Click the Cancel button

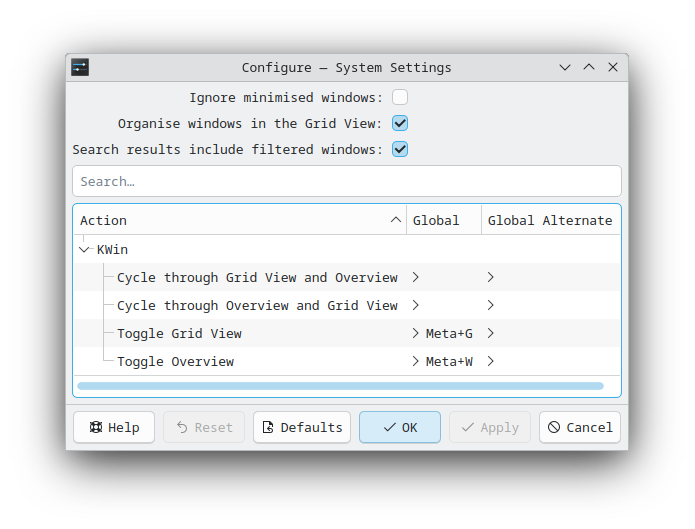coord(580,427)
